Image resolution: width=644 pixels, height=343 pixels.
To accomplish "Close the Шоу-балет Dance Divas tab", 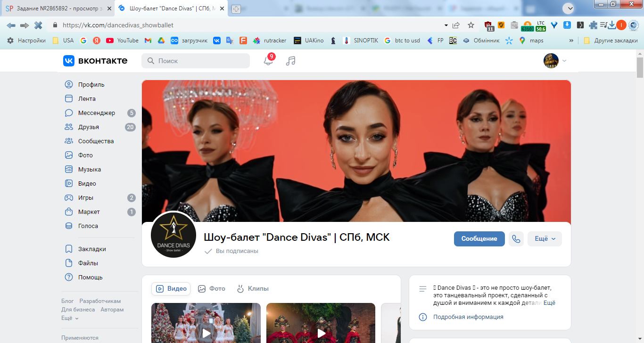I will point(222,8).
